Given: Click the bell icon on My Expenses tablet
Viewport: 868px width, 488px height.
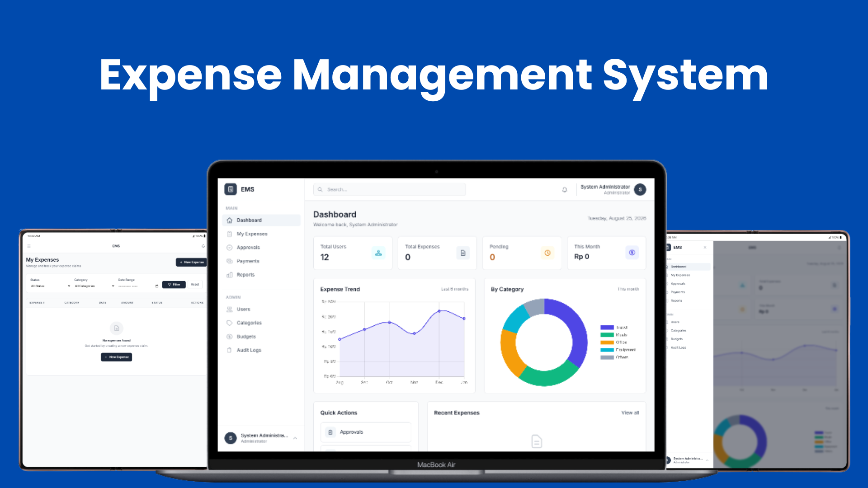Looking at the screenshot, I should pyautogui.click(x=203, y=246).
